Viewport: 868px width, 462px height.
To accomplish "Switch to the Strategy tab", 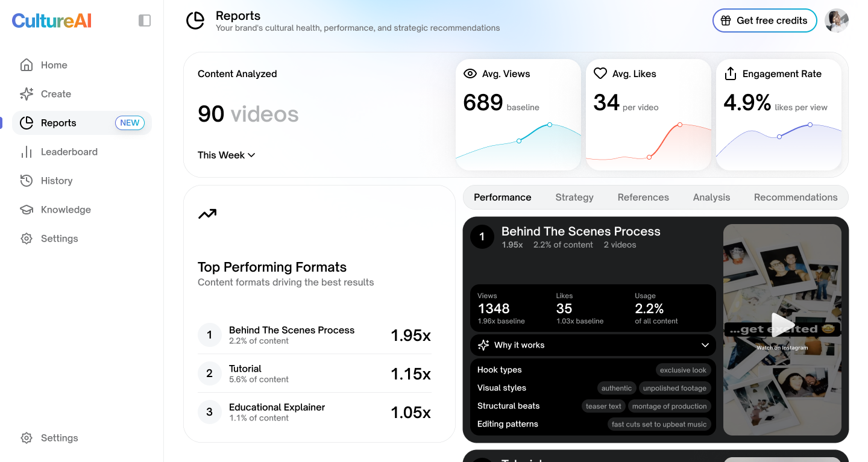I will point(574,197).
